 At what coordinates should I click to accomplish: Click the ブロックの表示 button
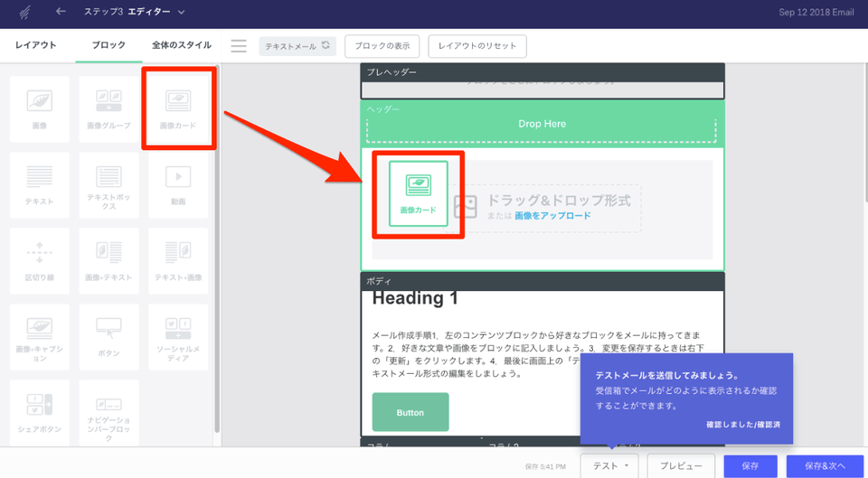(x=382, y=46)
